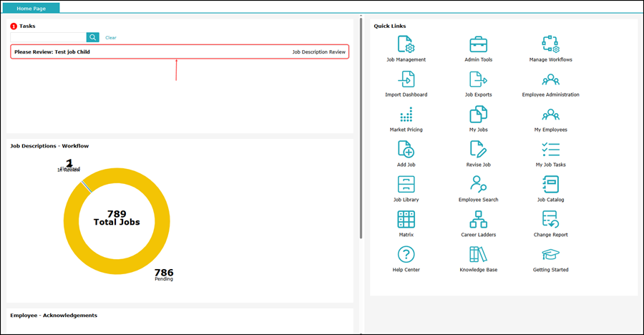Open the Market Pricing icon
644x335 pixels.
coord(406,115)
